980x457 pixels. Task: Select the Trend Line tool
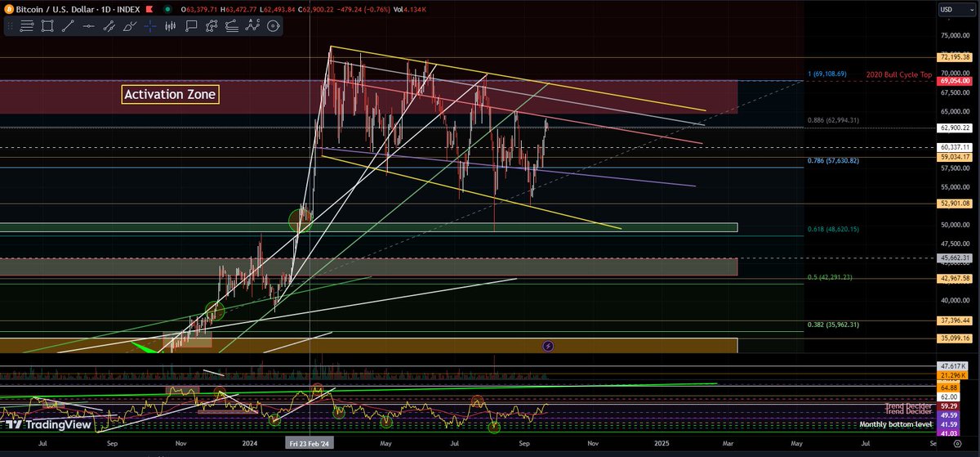[68, 26]
